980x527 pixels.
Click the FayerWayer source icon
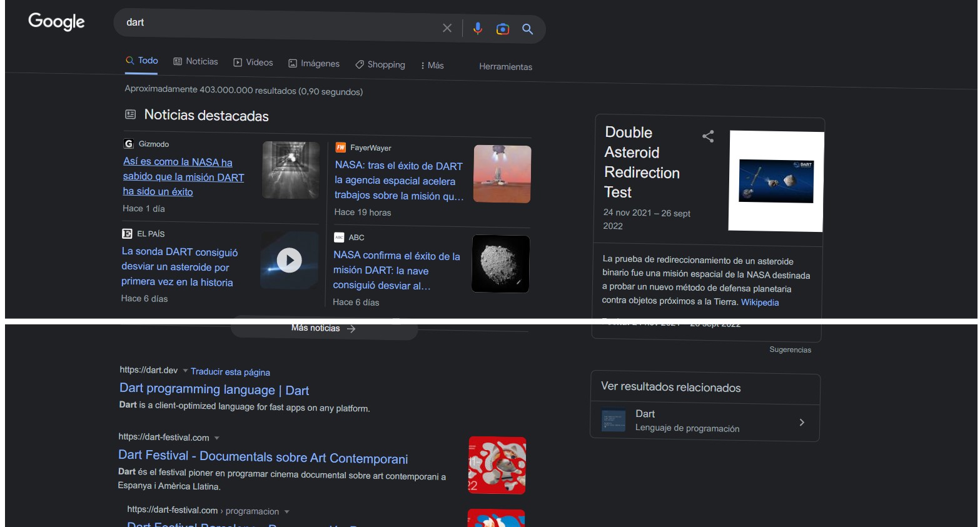click(340, 147)
